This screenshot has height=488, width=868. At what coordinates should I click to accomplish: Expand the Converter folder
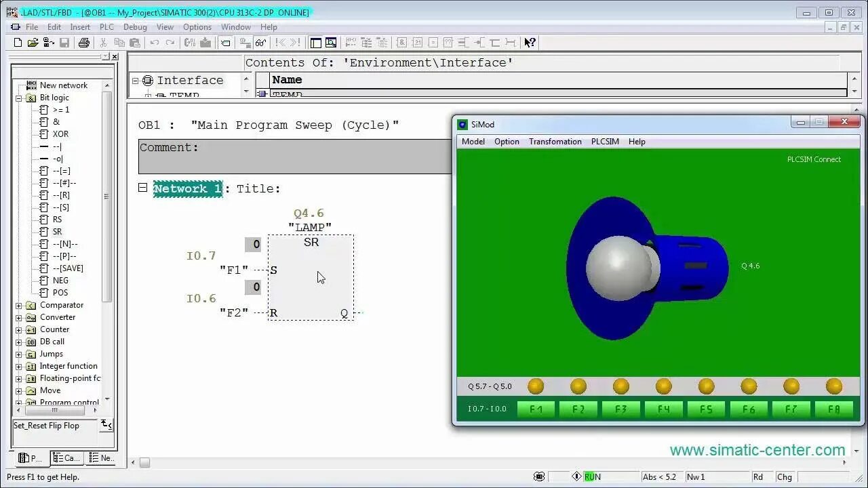pos(19,317)
